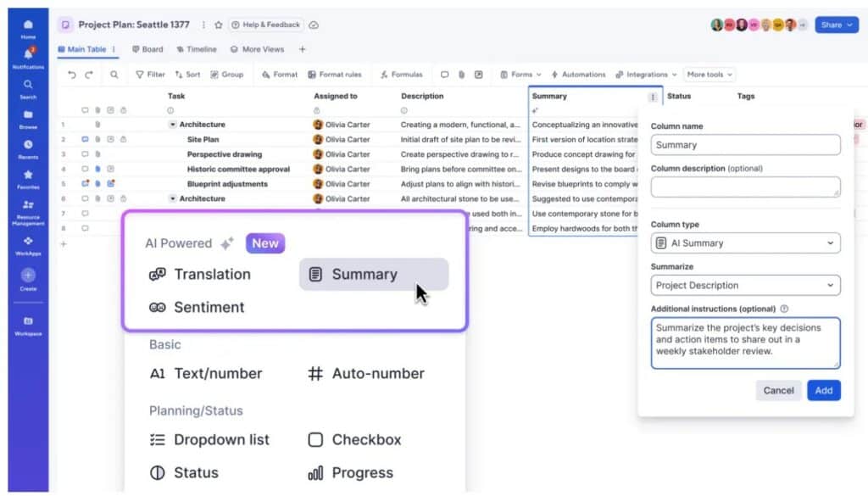Choose Translation column type
This screenshot has width=868, height=496.
pos(200,274)
